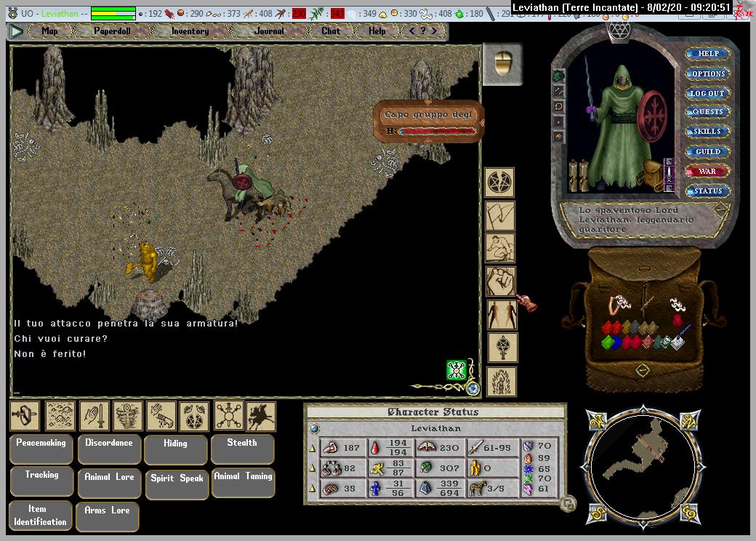The image size is (756, 541).
Task: Activate the clenched fist spell icon
Action: point(500,281)
